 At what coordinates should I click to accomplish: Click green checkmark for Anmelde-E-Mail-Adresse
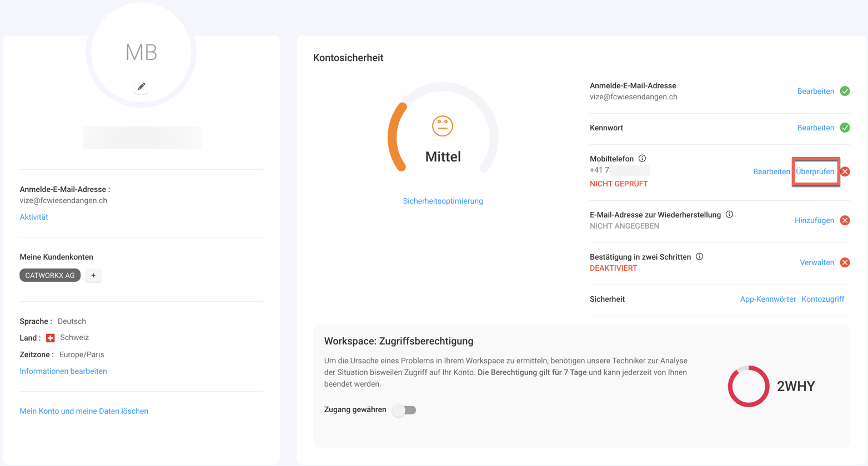845,91
